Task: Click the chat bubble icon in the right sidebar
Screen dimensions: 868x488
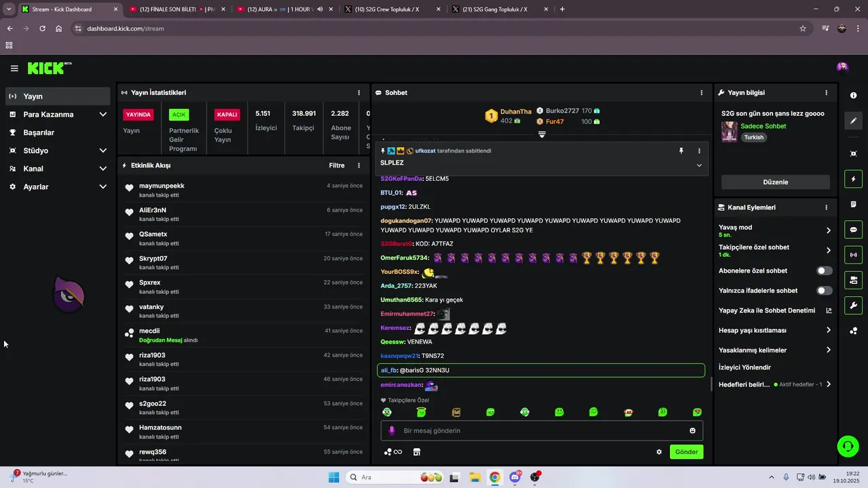Action: point(853,230)
